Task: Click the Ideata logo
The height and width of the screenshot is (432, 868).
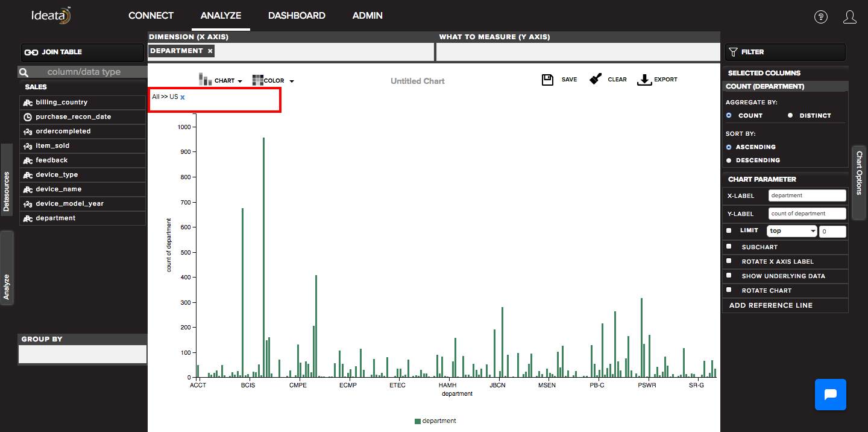Action: click(51, 15)
